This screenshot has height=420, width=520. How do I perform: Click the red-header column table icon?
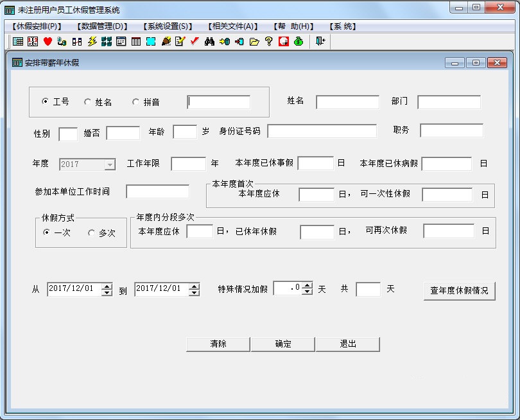[136, 42]
